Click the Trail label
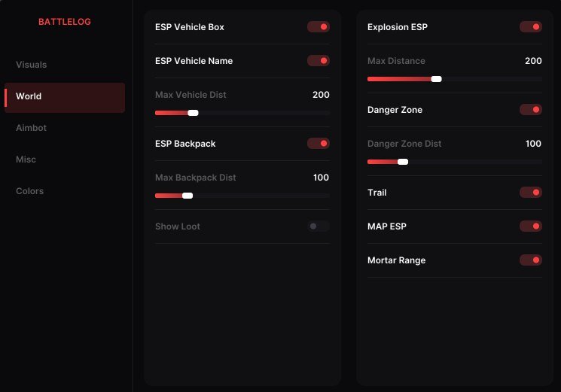561x392 pixels. click(x=377, y=193)
